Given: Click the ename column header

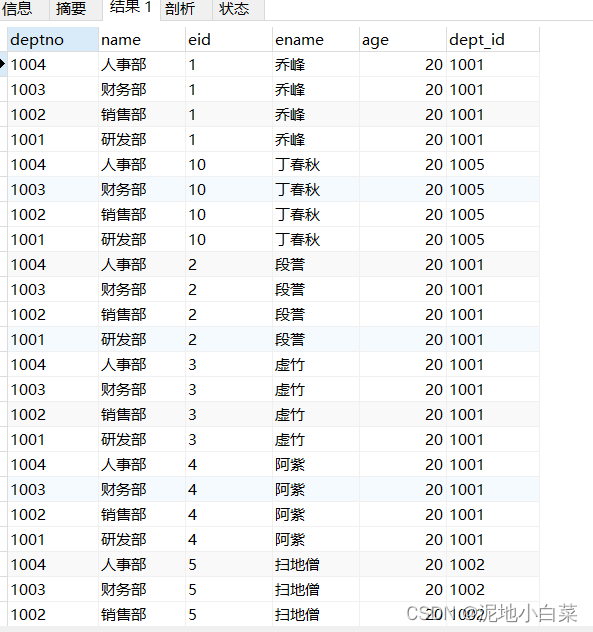Looking at the screenshot, I should tap(316, 40).
